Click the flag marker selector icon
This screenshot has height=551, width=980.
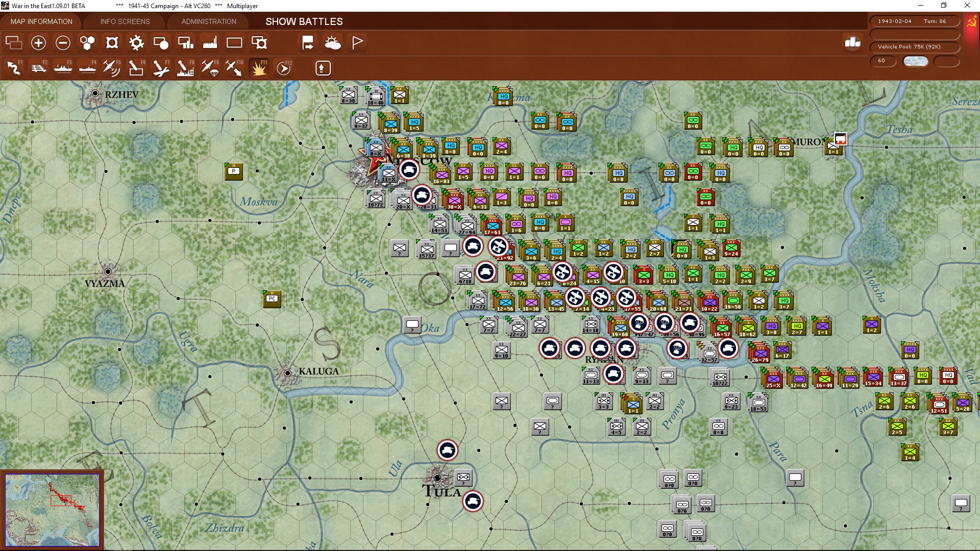[357, 42]
